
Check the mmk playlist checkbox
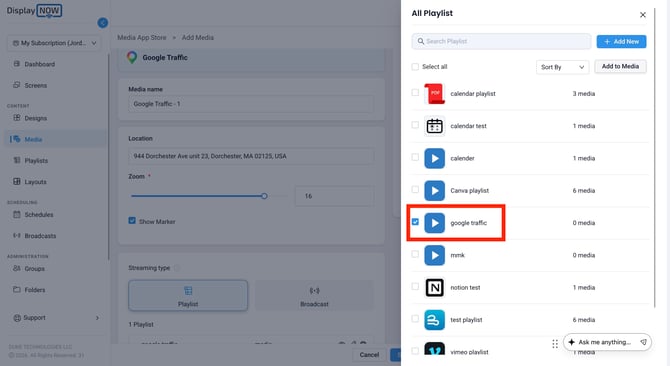pos(415,254)
